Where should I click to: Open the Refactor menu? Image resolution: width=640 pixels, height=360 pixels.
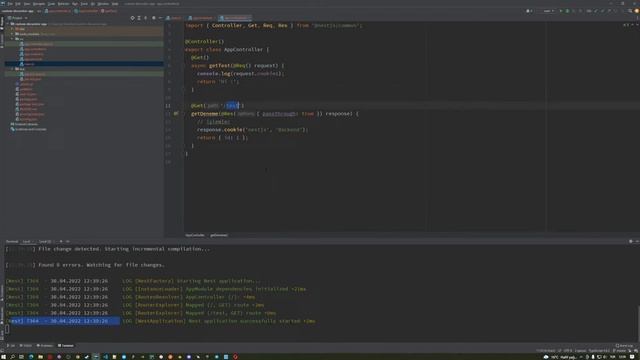(x=63, y=4)
